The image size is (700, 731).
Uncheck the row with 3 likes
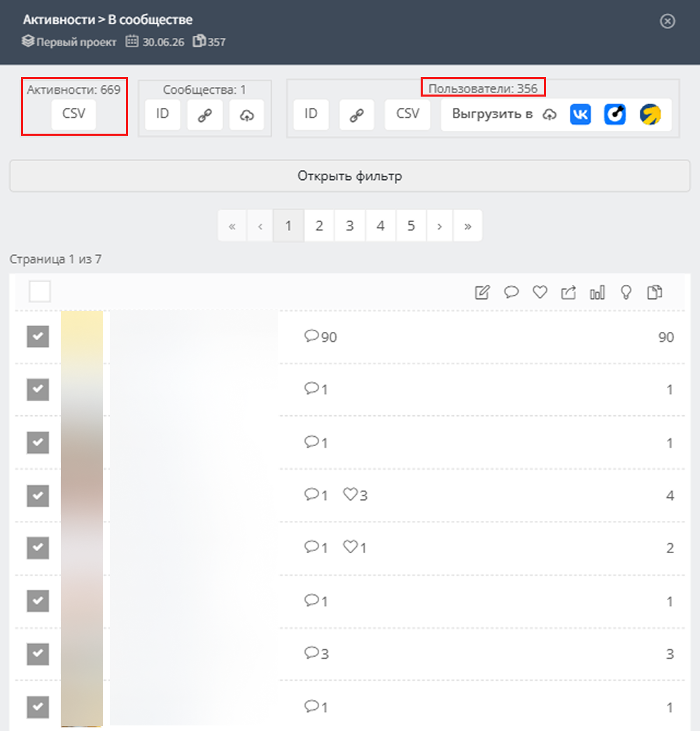[38, 495]
